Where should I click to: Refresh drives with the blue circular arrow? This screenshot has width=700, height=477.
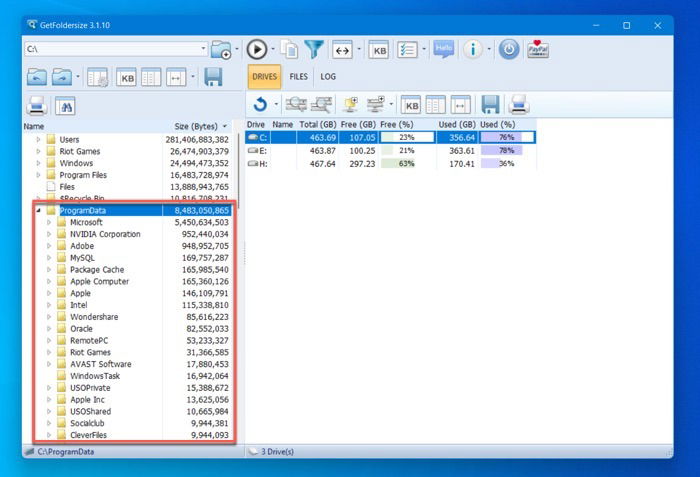[260, 105]
